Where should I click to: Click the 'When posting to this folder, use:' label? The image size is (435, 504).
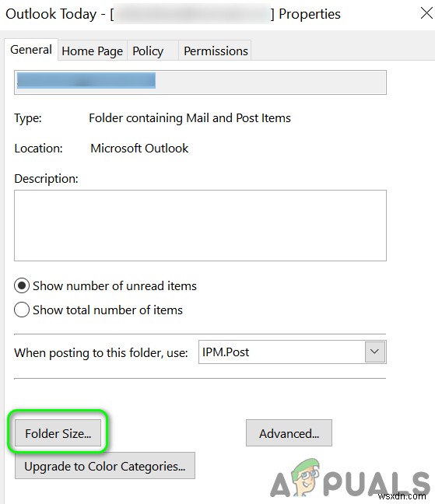[101, 353]
